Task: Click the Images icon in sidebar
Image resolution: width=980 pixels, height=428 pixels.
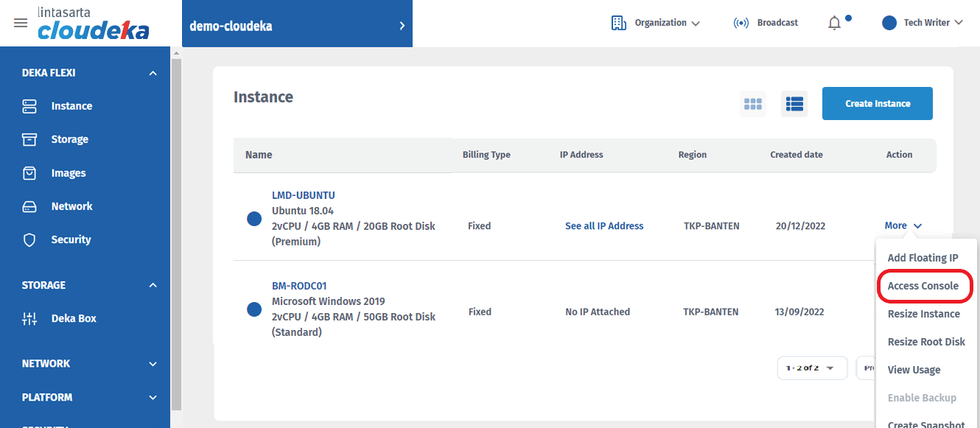Action: tap(29, 173)
